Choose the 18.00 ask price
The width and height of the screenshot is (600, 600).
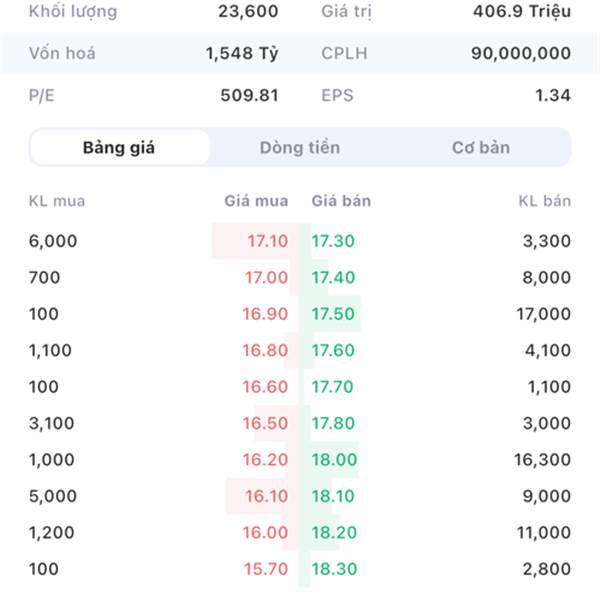(334, 460)
